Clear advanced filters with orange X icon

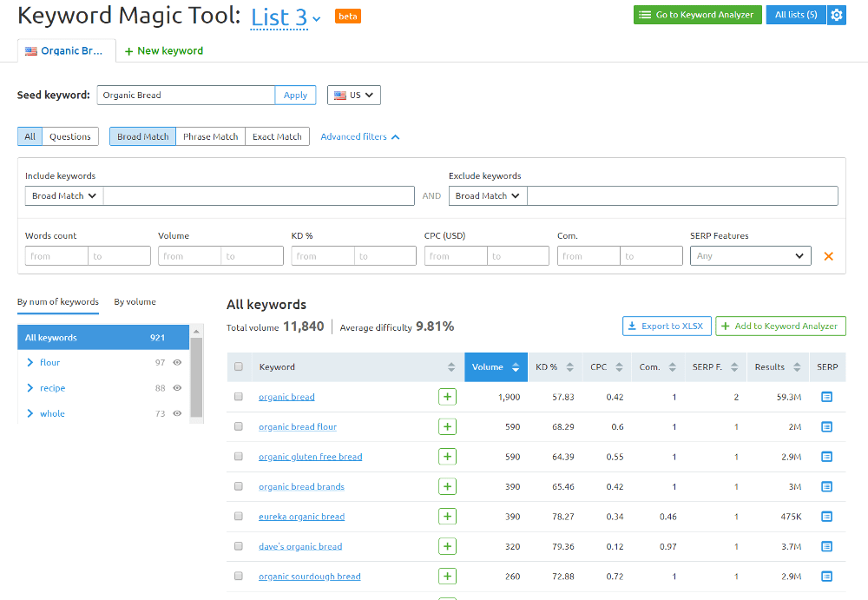click(x=828, y=255)
